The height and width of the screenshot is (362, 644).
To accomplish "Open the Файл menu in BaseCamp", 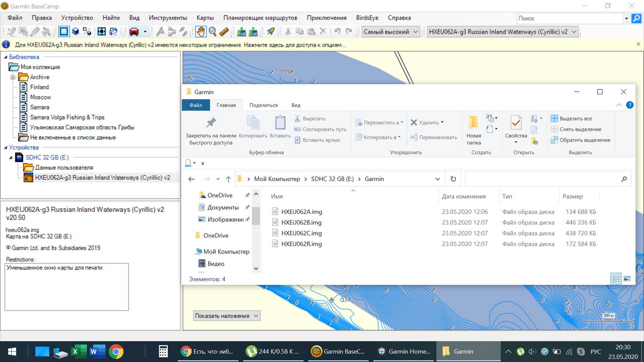I will [15, 18].
